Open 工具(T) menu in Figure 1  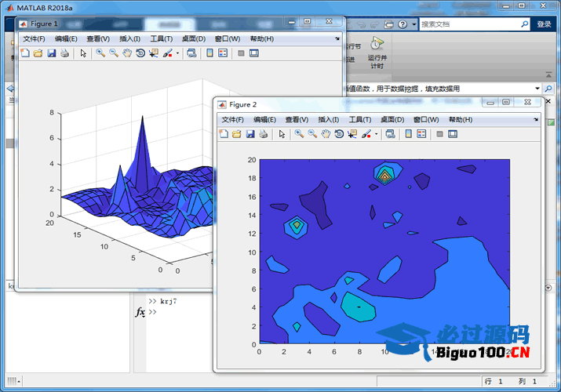(x=162, y=39)
